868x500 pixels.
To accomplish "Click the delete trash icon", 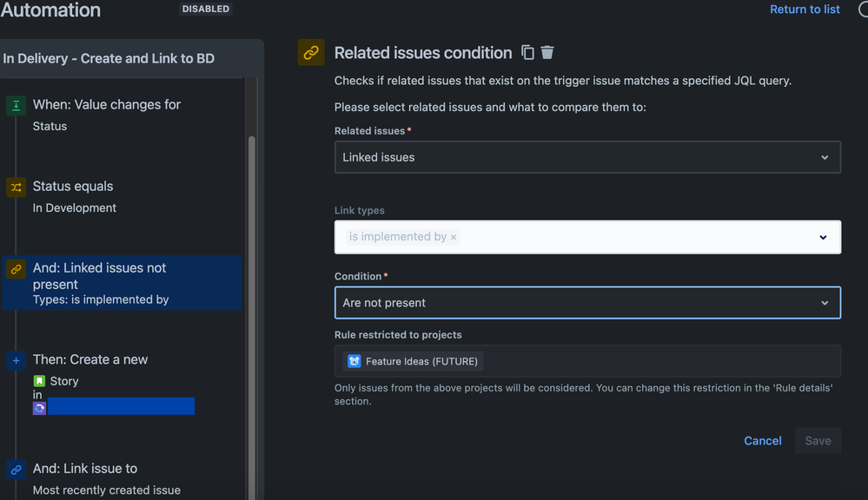I will [x=547, y=53].
